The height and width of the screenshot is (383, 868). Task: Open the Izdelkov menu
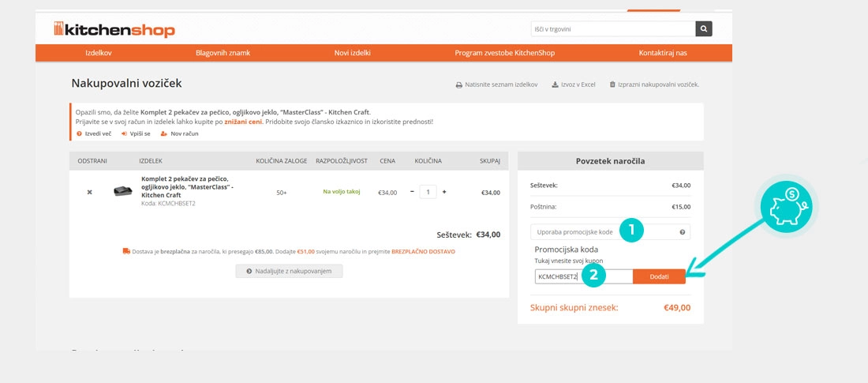(98, 53)
